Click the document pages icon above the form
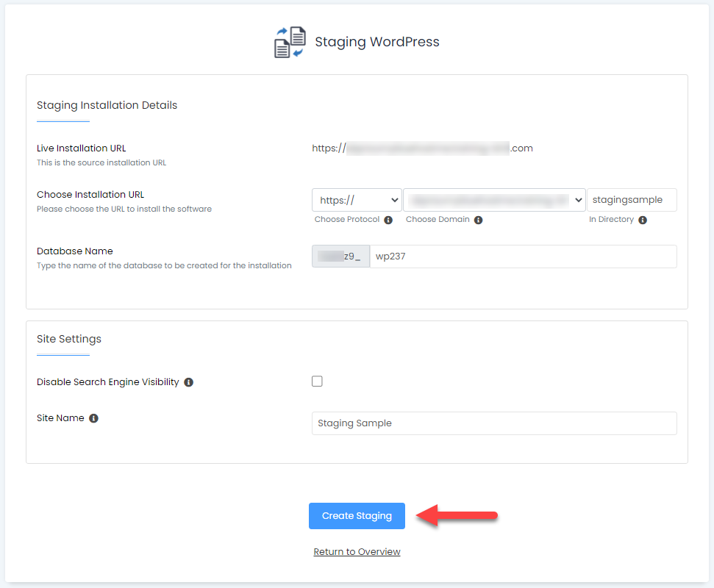 (288, 42)
